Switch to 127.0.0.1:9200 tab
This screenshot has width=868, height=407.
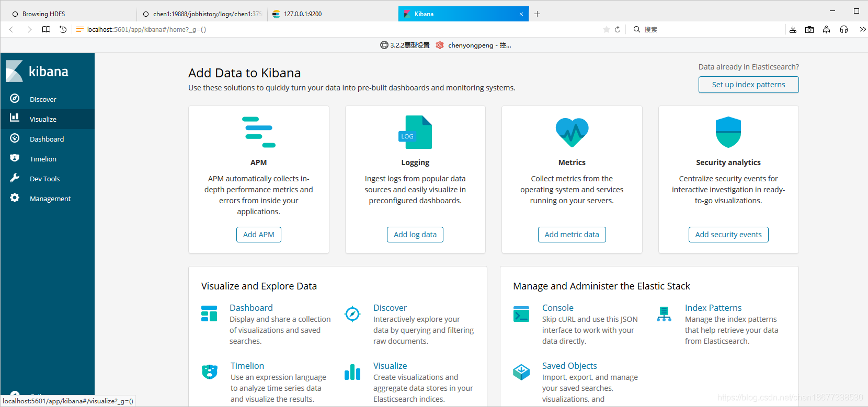(x=333, y=14)
